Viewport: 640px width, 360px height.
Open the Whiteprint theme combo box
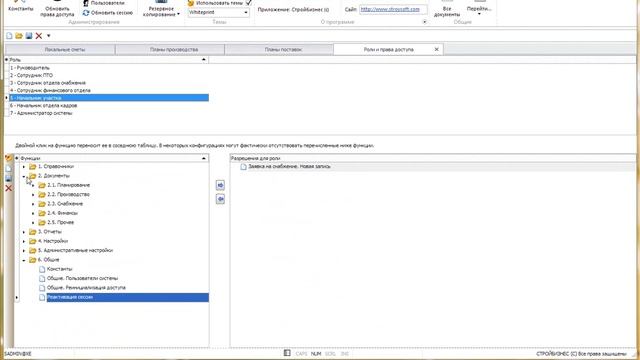click(x=219, y=13)
